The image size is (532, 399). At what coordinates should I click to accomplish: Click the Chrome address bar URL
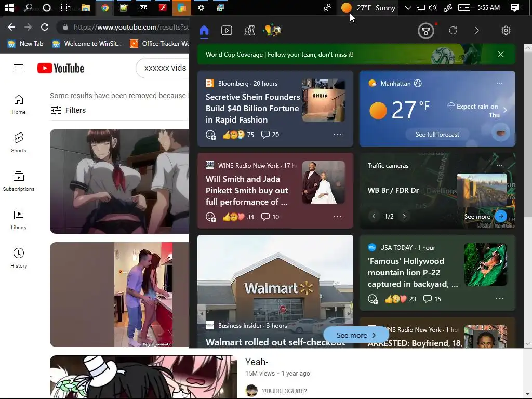coord(130,27)
